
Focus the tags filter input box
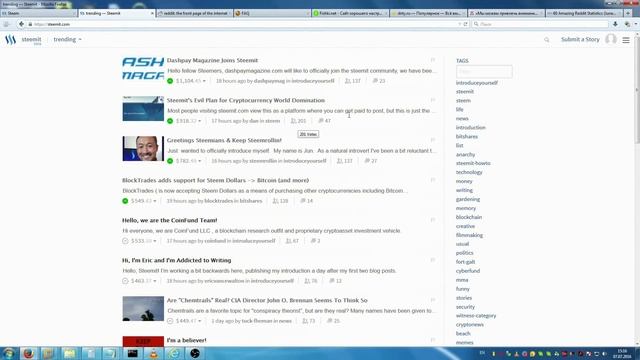click(484, 71)
